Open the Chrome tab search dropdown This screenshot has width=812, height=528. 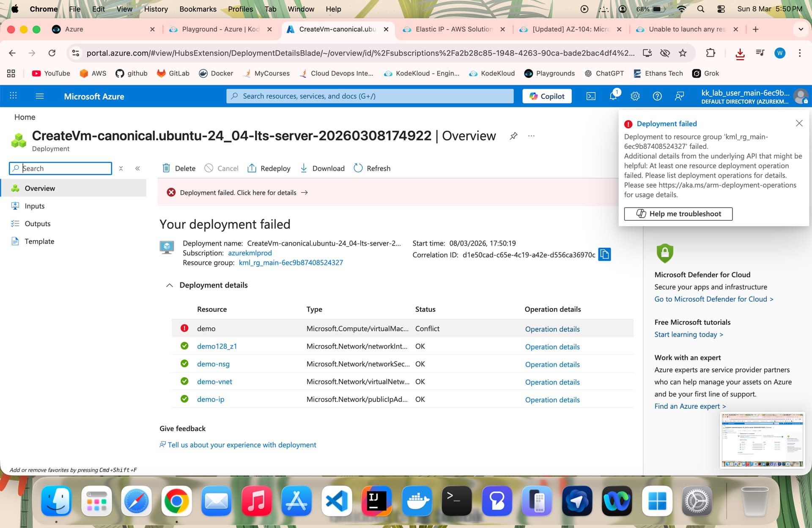tap(800, 29)
